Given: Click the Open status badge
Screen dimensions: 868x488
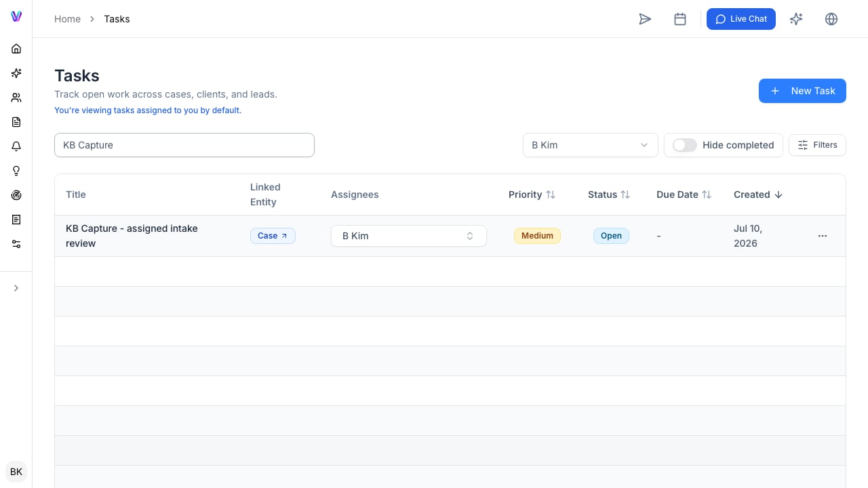Looking at the screenshot, I should point(611,236).
